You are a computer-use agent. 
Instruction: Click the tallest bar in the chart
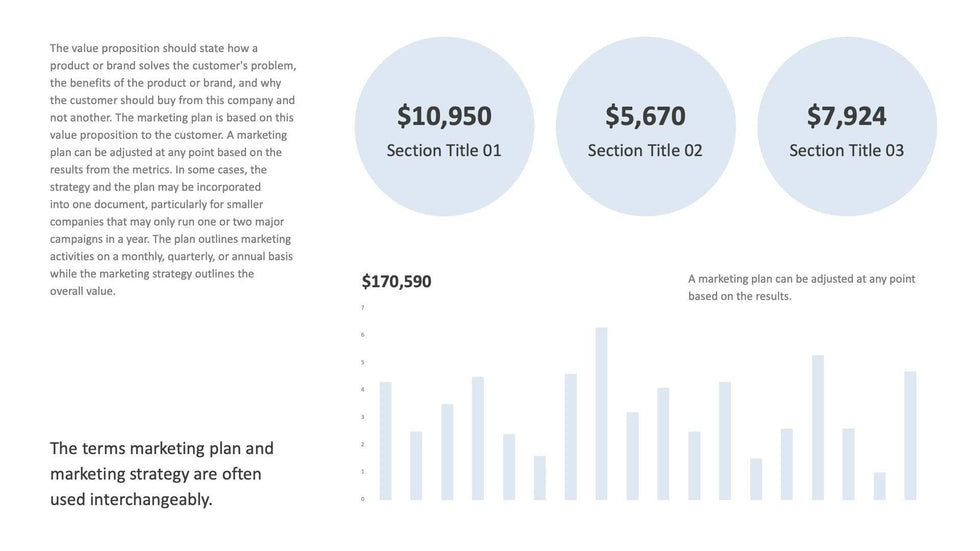[601, 413]
